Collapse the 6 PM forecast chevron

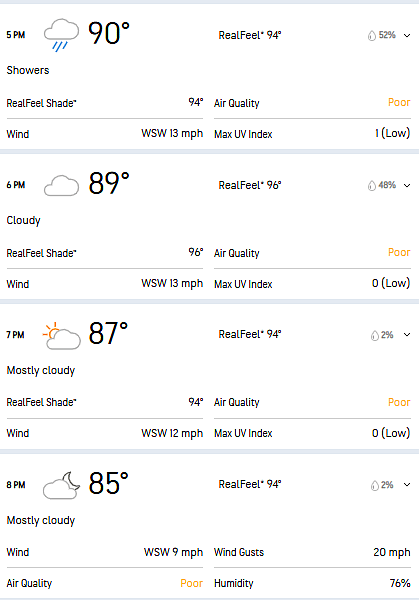(x=407, y=186)
